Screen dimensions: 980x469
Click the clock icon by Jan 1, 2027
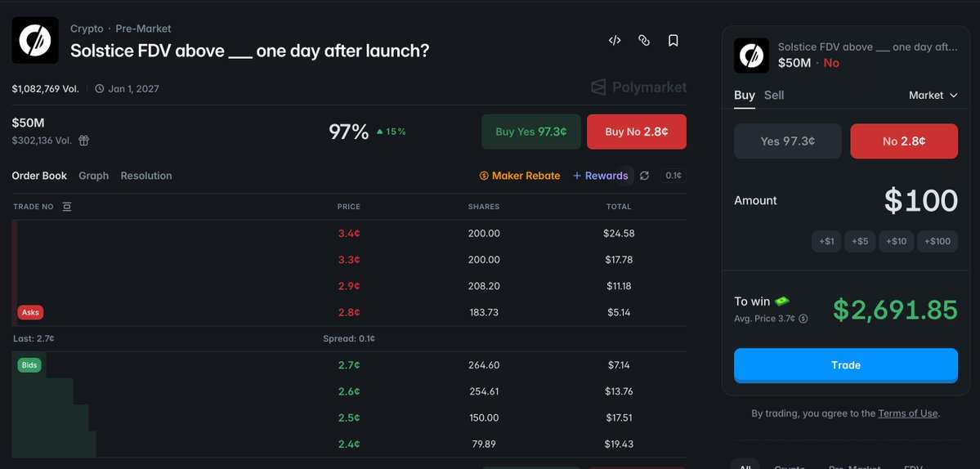tap(100, 89)
